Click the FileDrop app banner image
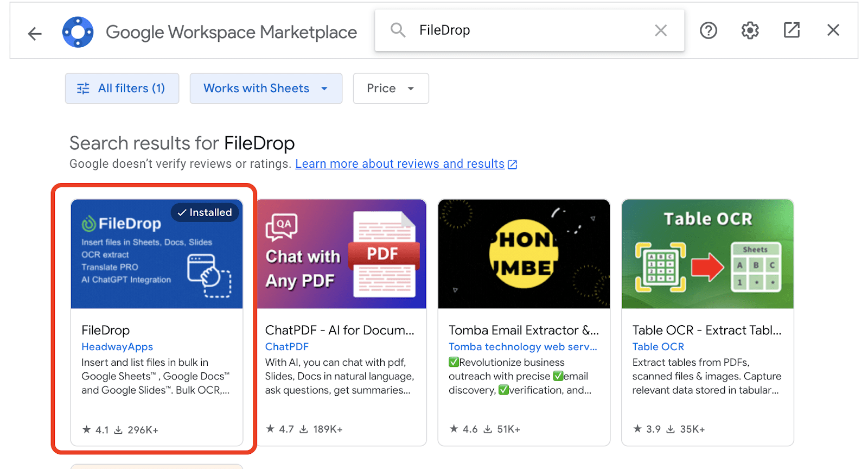This screenshot has width=868, height=469. coord(157,254)
